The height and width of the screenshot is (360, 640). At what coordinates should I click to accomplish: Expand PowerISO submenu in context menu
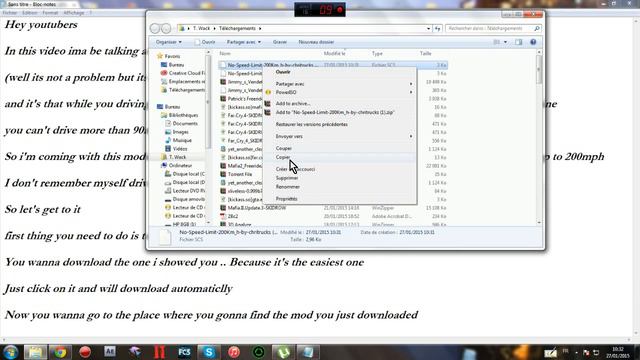[x=411, y=92]
